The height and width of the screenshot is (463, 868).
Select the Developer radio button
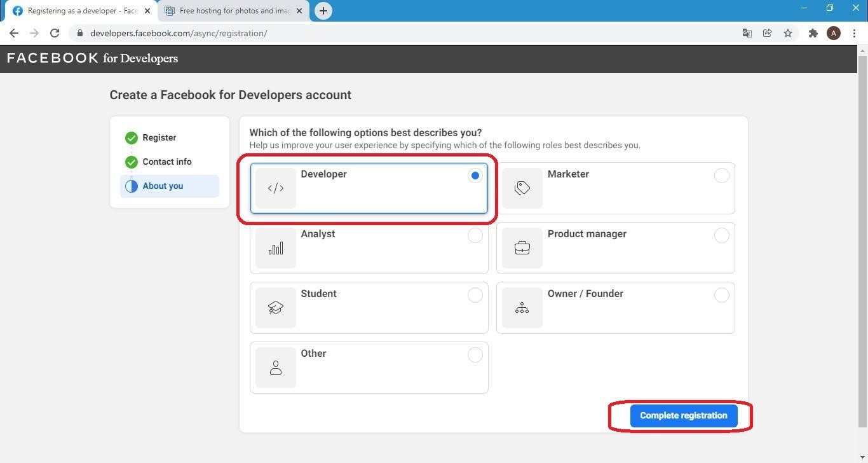point(475,176)
